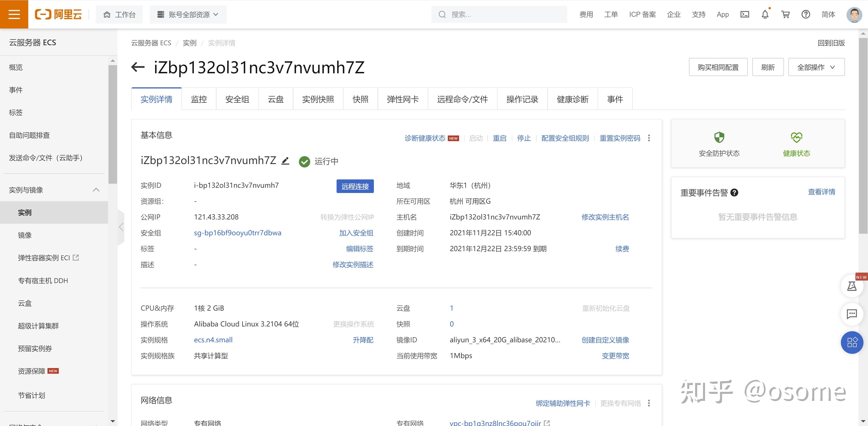Click the back arrow beside instance name

pyautogui.click(x=138, y=67)
